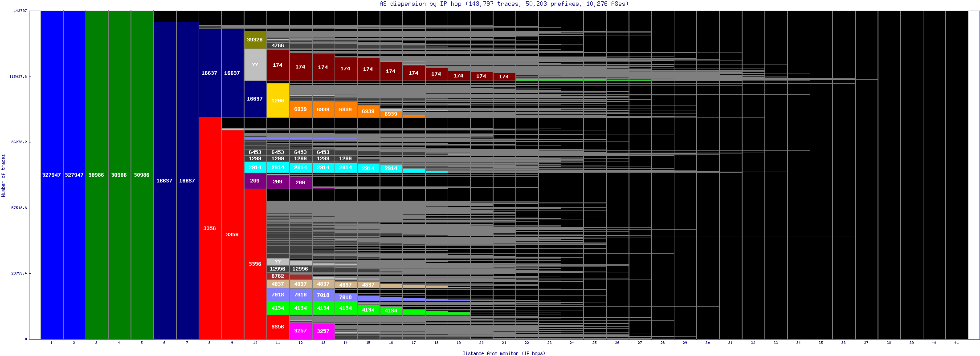Click the 'Number of traces' axis title
This screenshot has height=356, width=980.
tap(4, 175)
